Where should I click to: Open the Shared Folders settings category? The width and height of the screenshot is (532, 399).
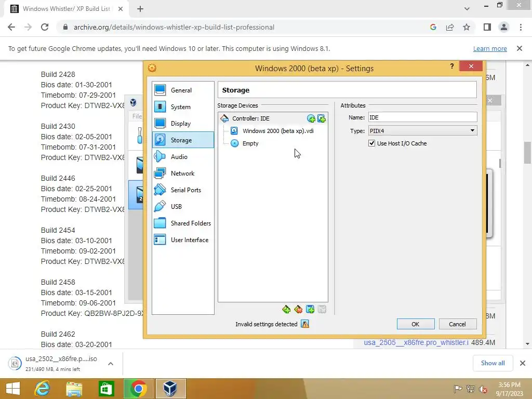tap(183, 223)
